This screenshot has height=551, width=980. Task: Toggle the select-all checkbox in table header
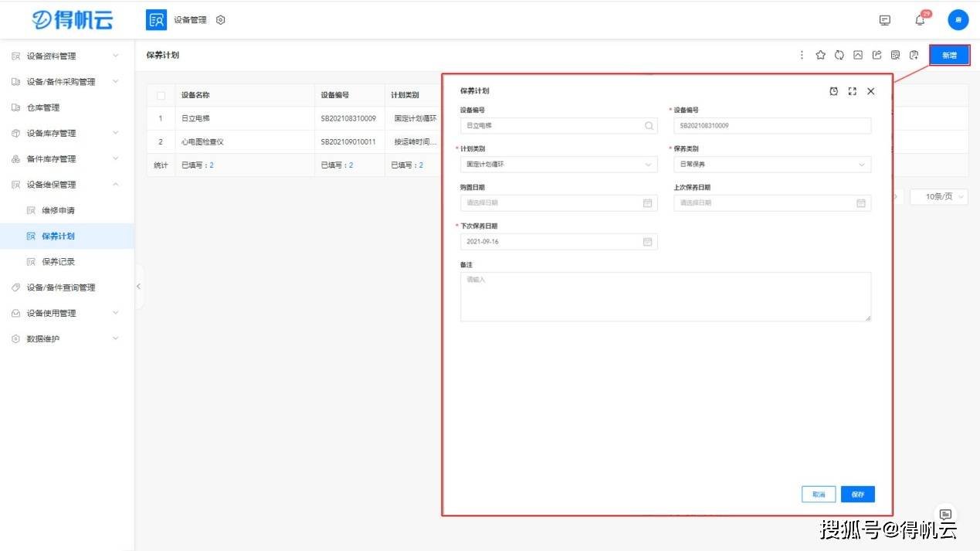click(x=161, y=96)
